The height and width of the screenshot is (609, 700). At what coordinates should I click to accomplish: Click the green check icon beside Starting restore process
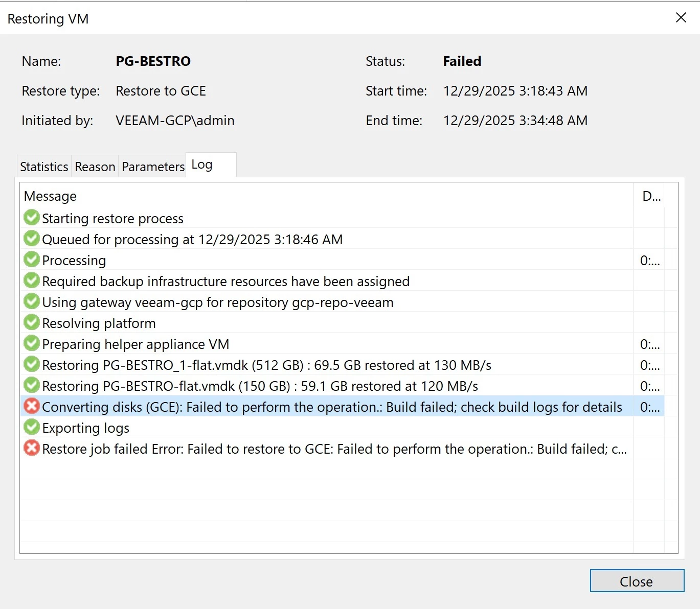(32, 218)
